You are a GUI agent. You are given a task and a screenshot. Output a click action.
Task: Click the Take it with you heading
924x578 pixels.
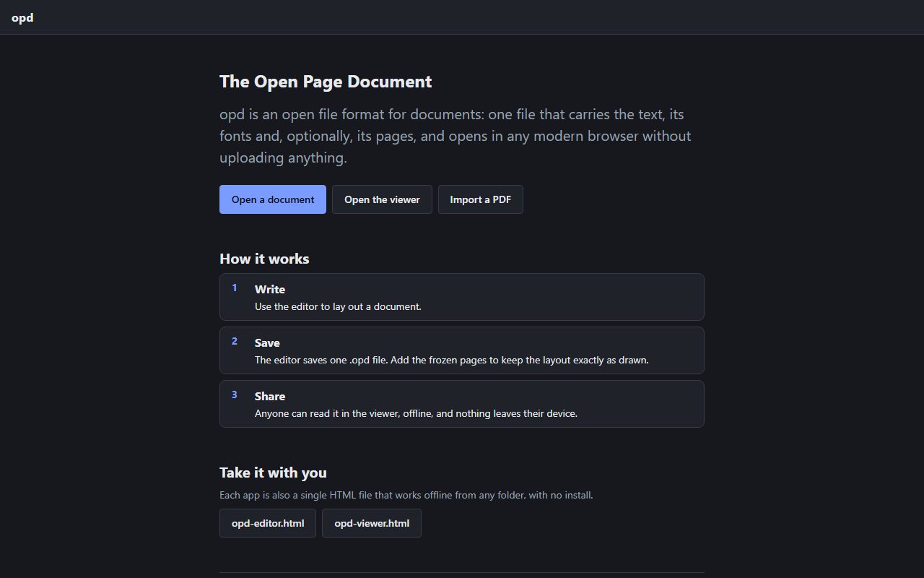pos(273,473)
